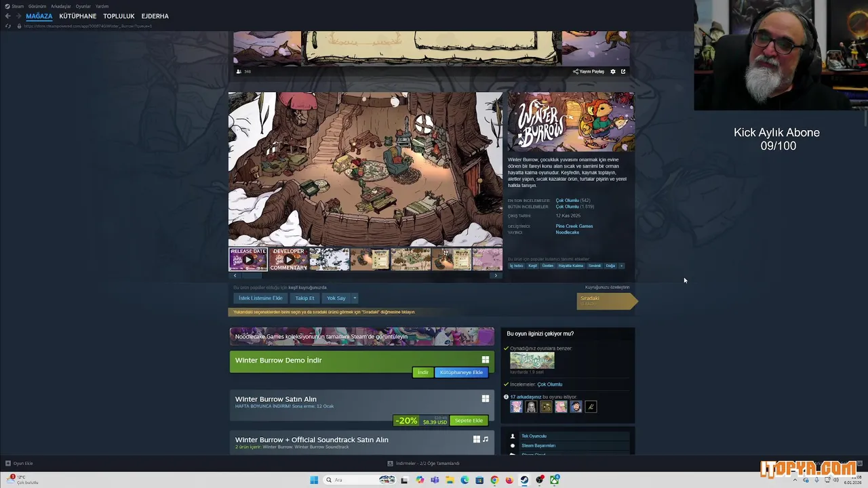Image resolution: width=868 pixels, height=488 pixels.
Task: Open İndirmeler status in bottom bar
Action: tap(424, 463)
